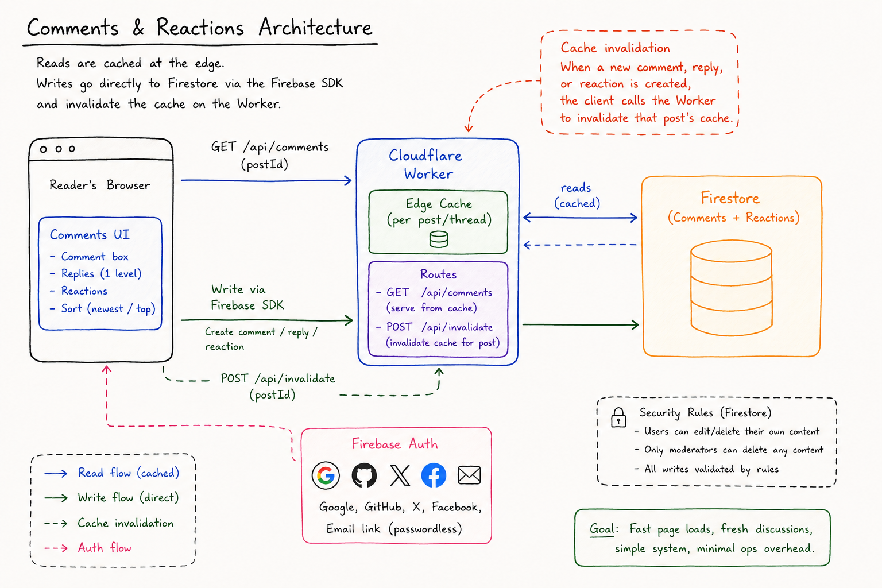882x588 pixels.
Task: Click the "GET /api/comments" route entry
Action: tap(439, 293)
